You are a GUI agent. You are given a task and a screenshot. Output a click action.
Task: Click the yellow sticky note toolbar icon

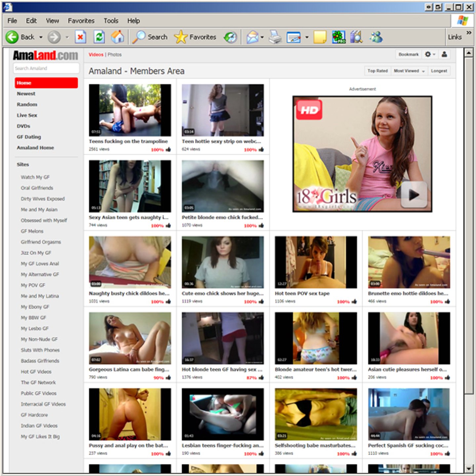click(320, 37)
